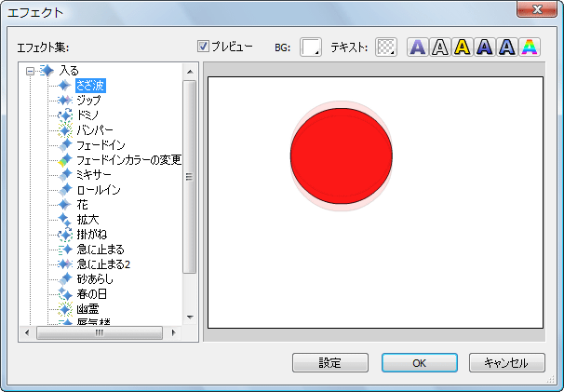Choose the フェードイン effect label
The width and height of the screenshot is (564, 392).
coord(101,145)
